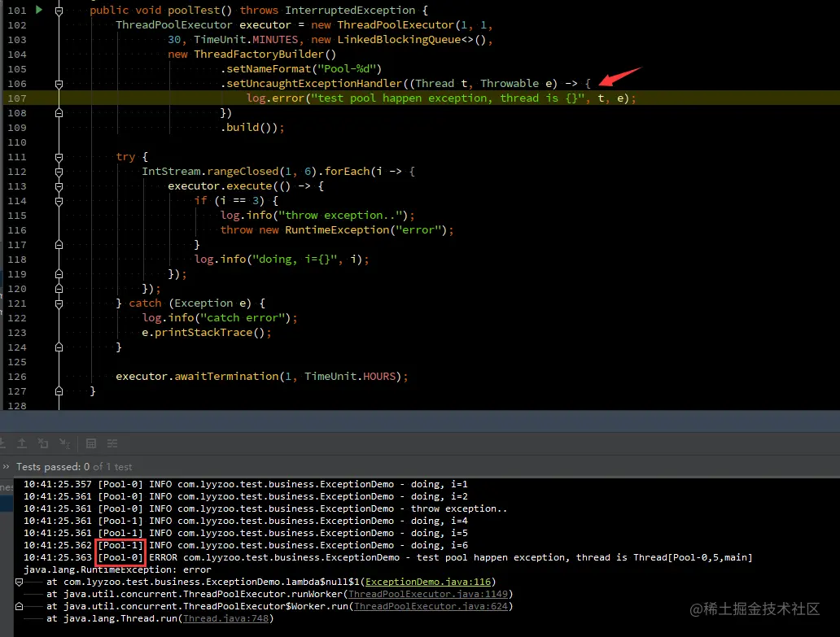This screenshot has width=840, height=637.
Task: Click the fold end marker on line 108
Action: coord(59,113)
